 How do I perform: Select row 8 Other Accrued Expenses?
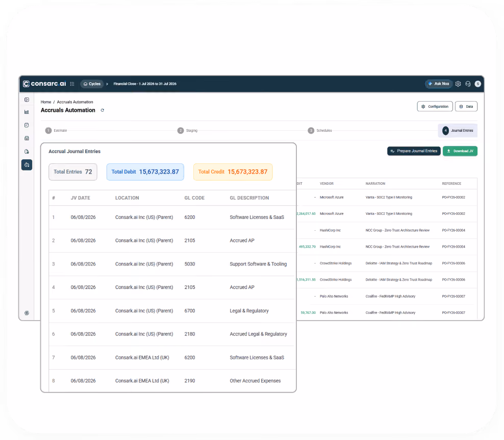[x=255, y=381]
